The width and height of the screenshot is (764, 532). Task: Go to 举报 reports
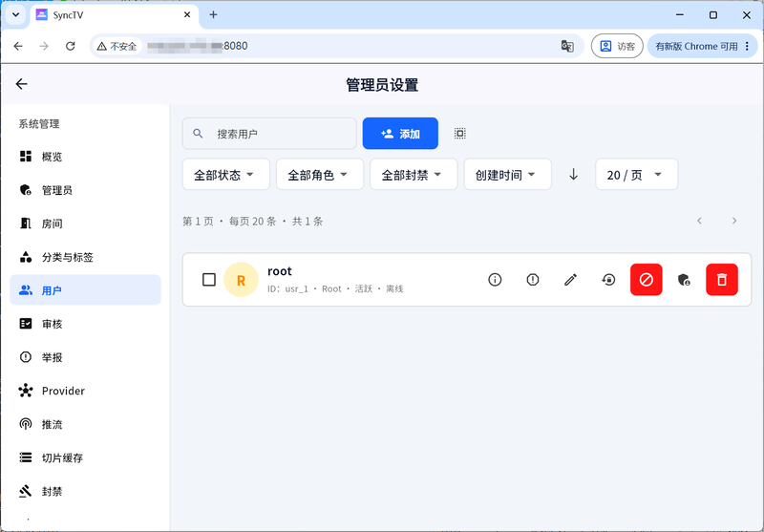point(85,357)
